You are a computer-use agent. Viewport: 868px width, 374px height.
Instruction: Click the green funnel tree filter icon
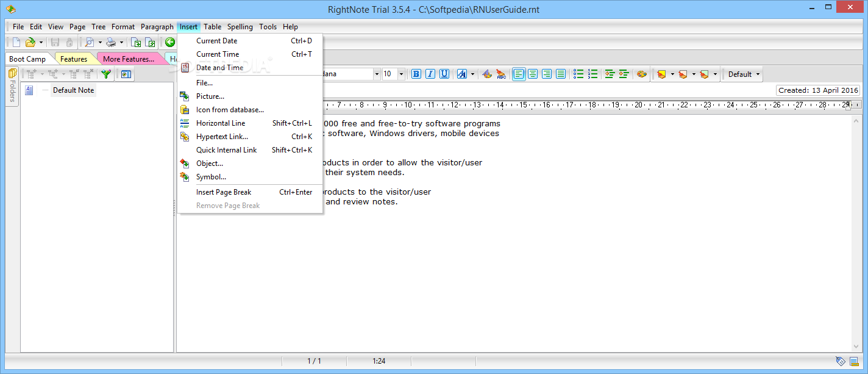point(106,74)
